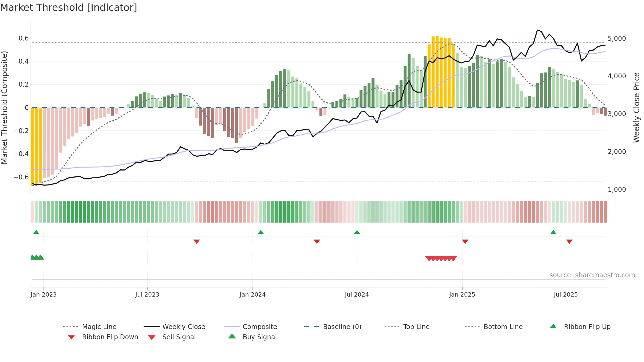Viewport: 644px width, 362px height.
Task: Click the green Ribbon Flip Up marker before Jul 2025
Action: click(x=553, y=232)
